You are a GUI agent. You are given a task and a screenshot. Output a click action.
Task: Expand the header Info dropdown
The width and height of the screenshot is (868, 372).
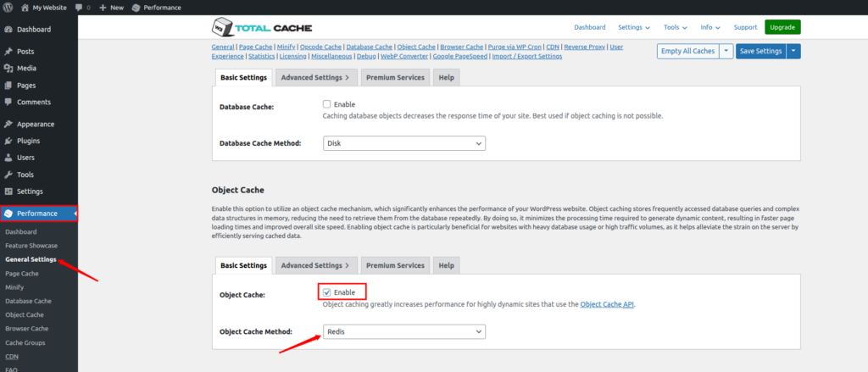pyautogui.click(x=710, y=27)
